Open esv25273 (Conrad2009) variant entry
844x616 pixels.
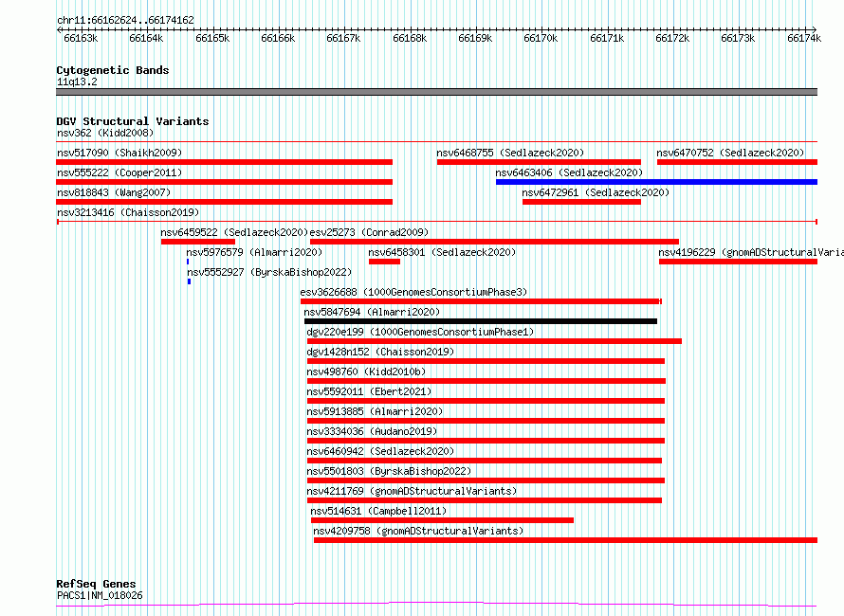pyautogui.click(x=369, y=232)
